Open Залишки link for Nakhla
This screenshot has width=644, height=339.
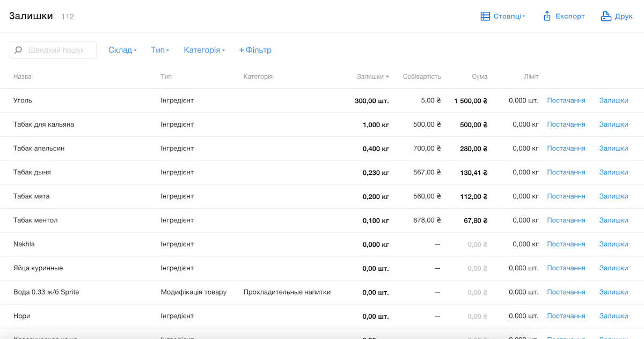pyautogui.click(x=613, y=244)
